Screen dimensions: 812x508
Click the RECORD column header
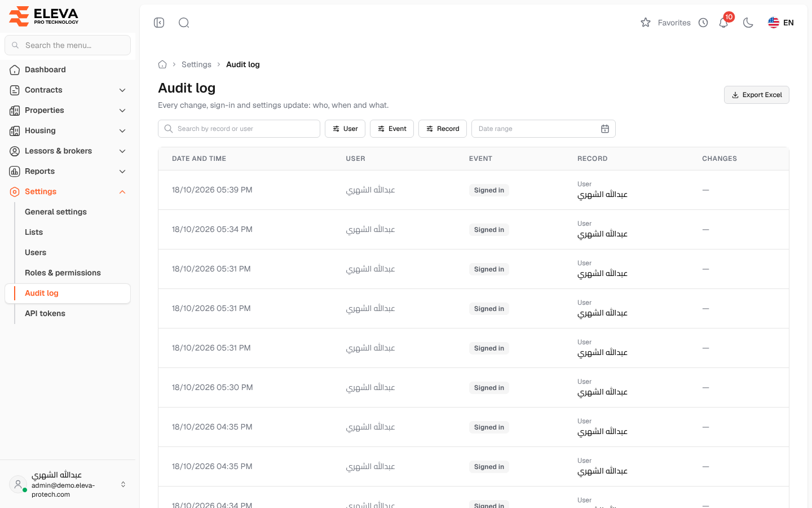coord(592,159)
